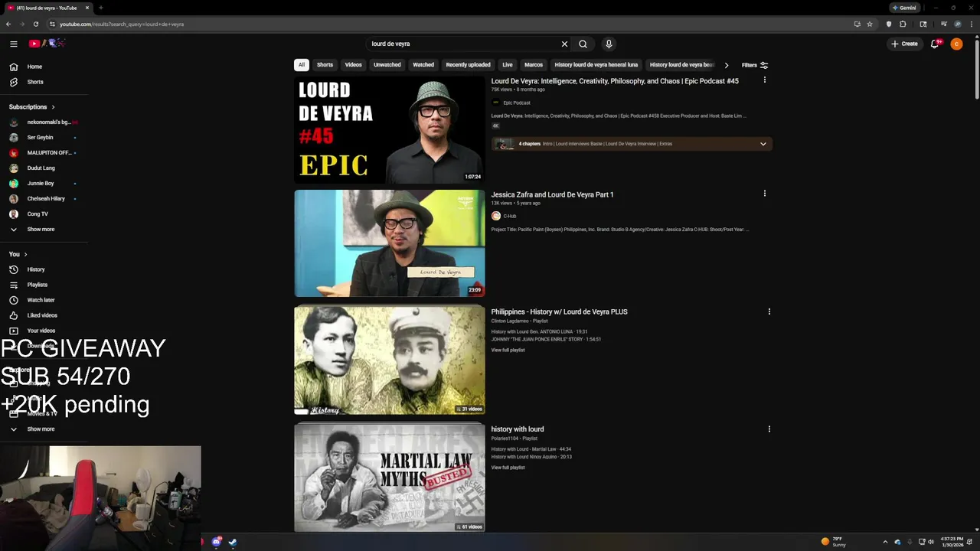Screen dimensions: 980x551
Task: Open the account avatar menu
Action: [956, 44]
